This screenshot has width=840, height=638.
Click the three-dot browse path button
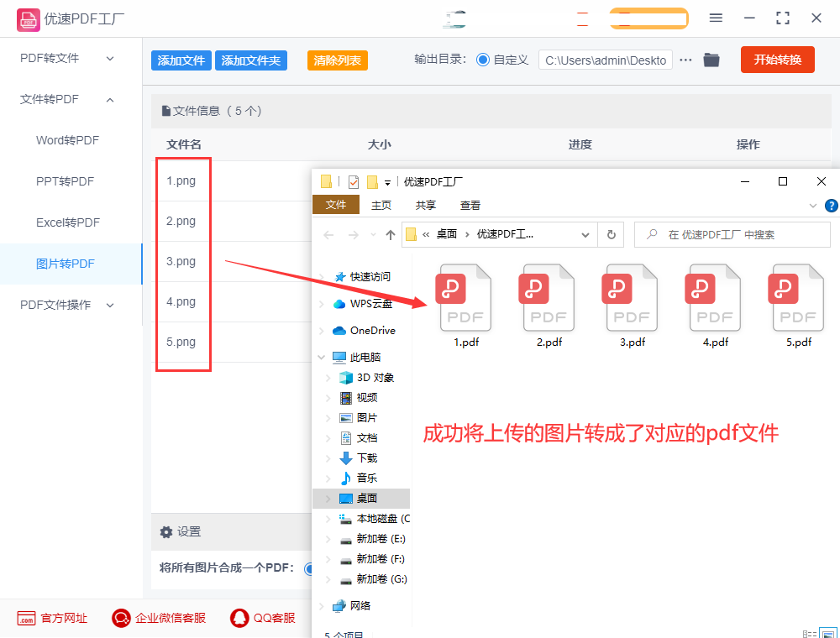pos(685,60)
